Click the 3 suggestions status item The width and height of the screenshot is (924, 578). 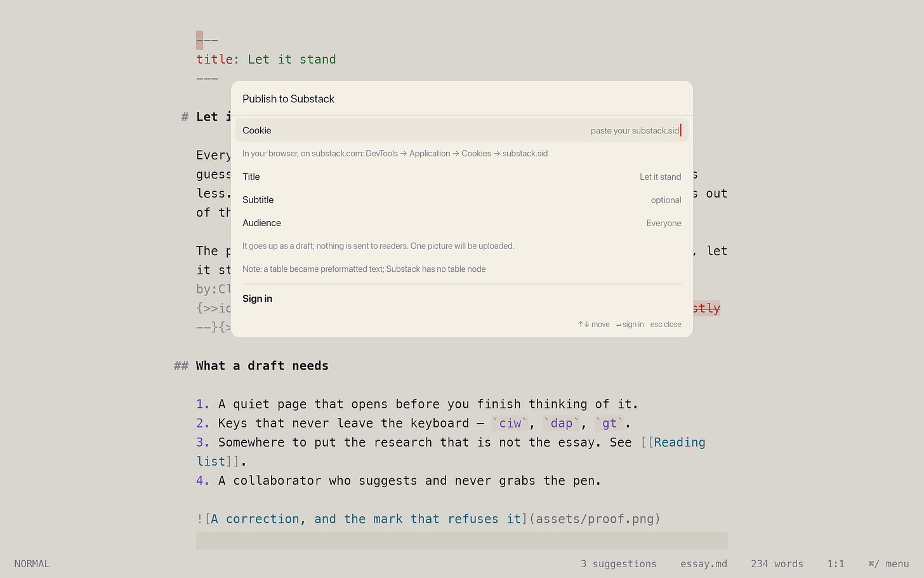point(618,563)
